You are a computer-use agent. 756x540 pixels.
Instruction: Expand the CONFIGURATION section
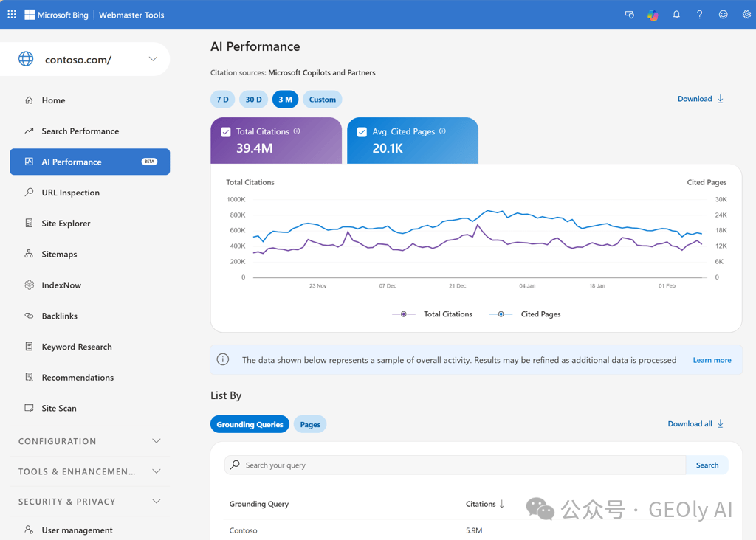point(89,441)
